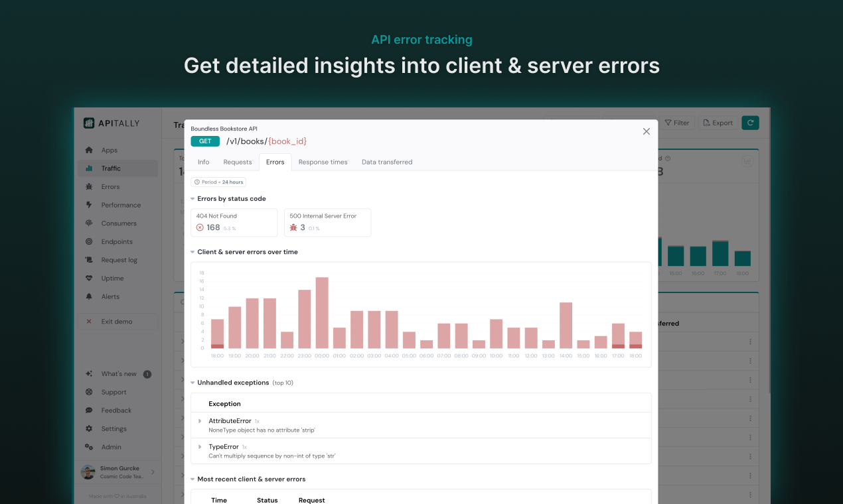Open Consumers via its people icon
The width and height of the screenshot is (843, 504).
89,223
